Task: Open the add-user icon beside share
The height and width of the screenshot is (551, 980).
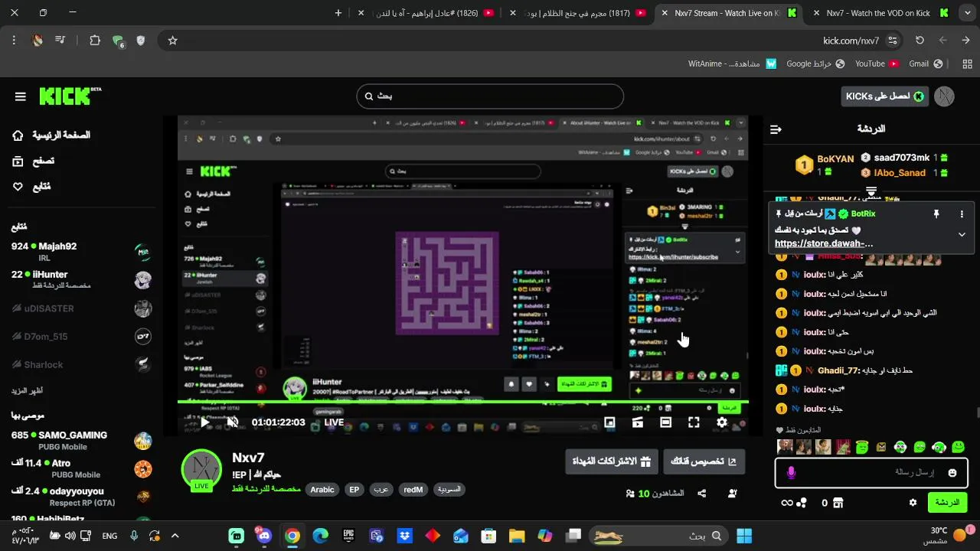Action: pyautogui.click(x=732, y=494)
